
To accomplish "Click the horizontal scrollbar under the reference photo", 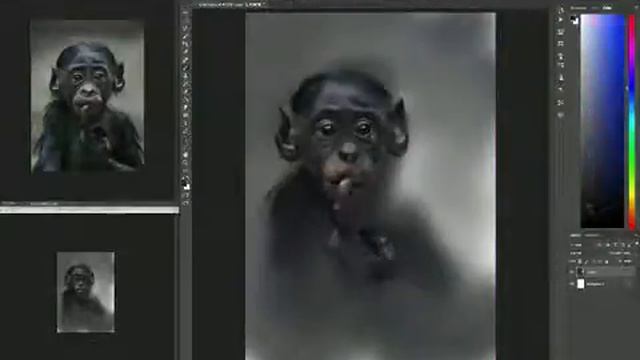I will point(89,210).
